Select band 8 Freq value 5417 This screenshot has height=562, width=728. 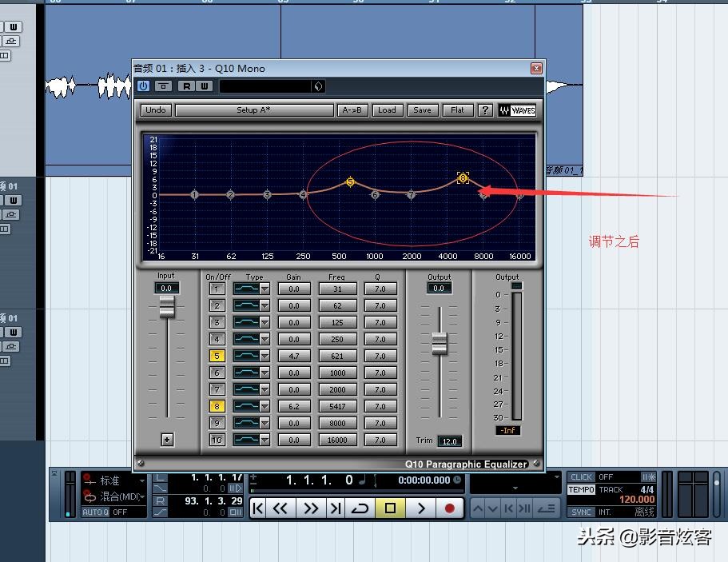[x=337, y=406]
